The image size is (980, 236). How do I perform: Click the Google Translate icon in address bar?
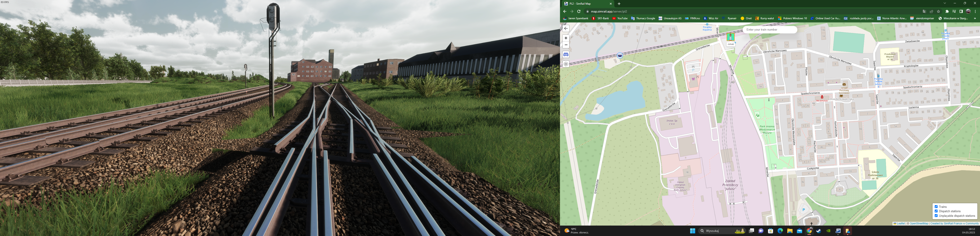tap(924, 11)
